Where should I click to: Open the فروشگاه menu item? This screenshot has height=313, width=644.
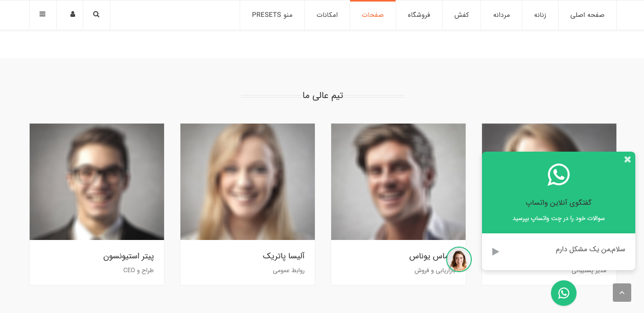419,15
